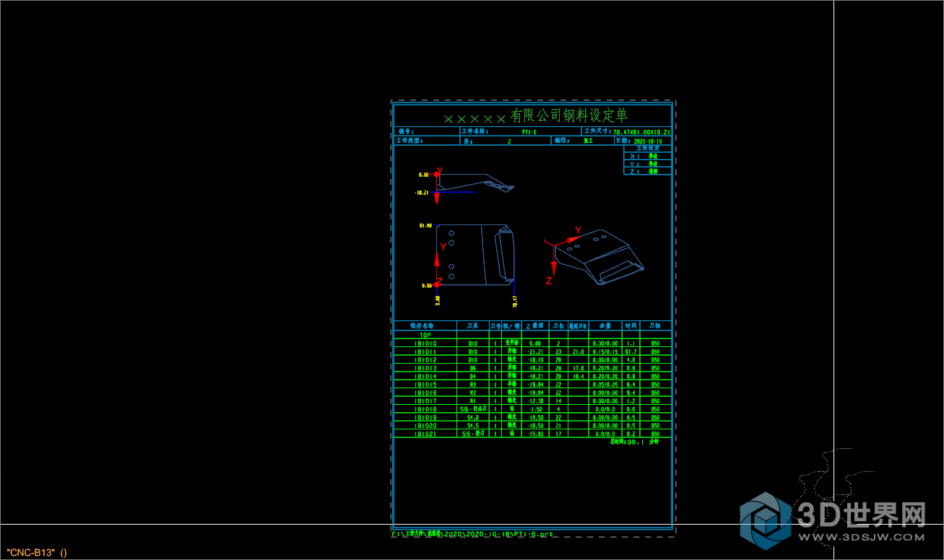Select program name 181021
The image size is (944, 560).
425,434
